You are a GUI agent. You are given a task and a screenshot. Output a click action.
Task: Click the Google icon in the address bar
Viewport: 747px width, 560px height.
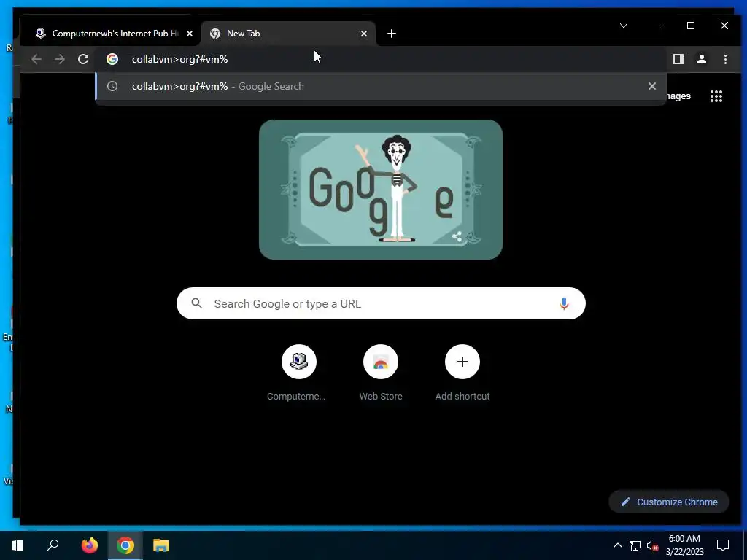[112, 59]
